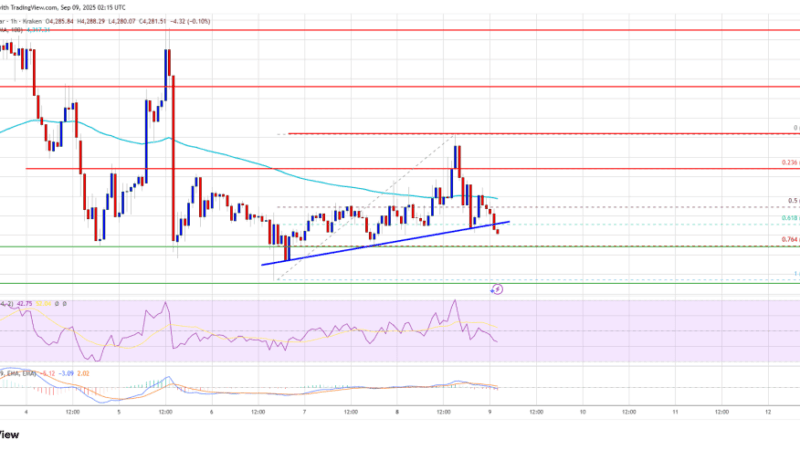Click date label 9 on time axis
The height and width of the screenshot is (450, 800).
[x=490, y=412]
